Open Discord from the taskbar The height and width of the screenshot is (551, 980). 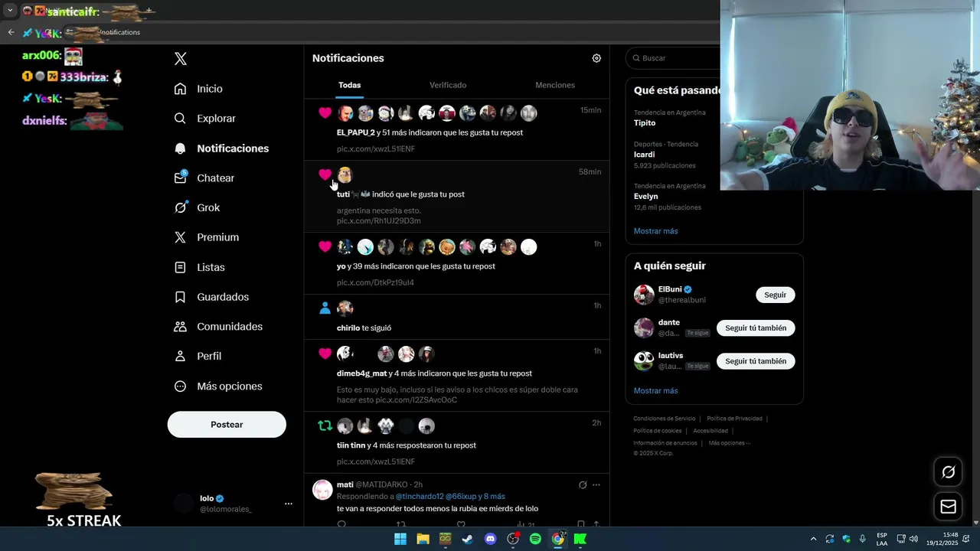[x=490, y=539]
